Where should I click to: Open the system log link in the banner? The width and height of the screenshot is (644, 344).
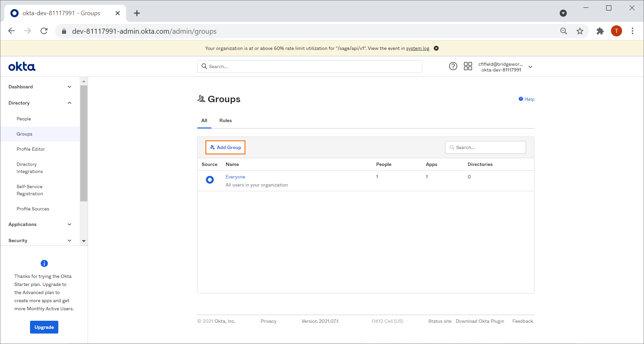[x=417, y=48]
